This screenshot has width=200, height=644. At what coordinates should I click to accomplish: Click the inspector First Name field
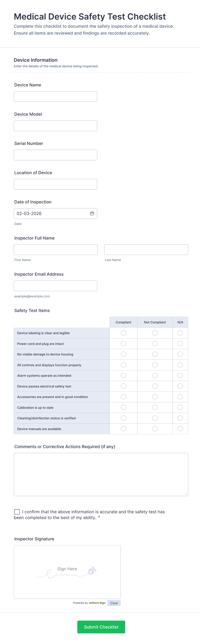click(55, 250)
